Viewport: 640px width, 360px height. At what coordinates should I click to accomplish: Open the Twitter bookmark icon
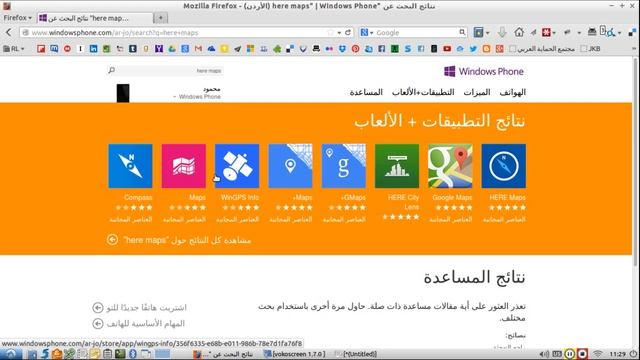tap(473, 49)
